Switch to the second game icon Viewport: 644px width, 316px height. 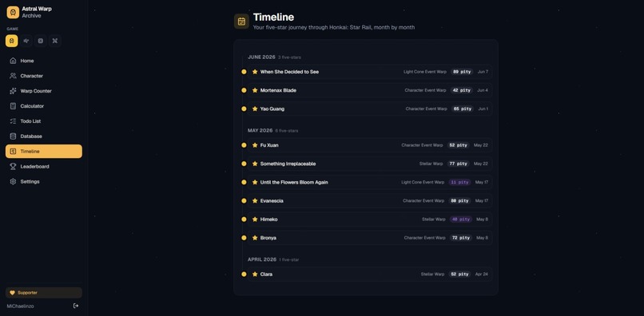coord(26,41)
